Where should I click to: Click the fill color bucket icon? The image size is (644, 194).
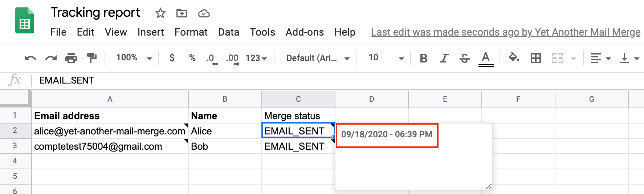point(514,57)
